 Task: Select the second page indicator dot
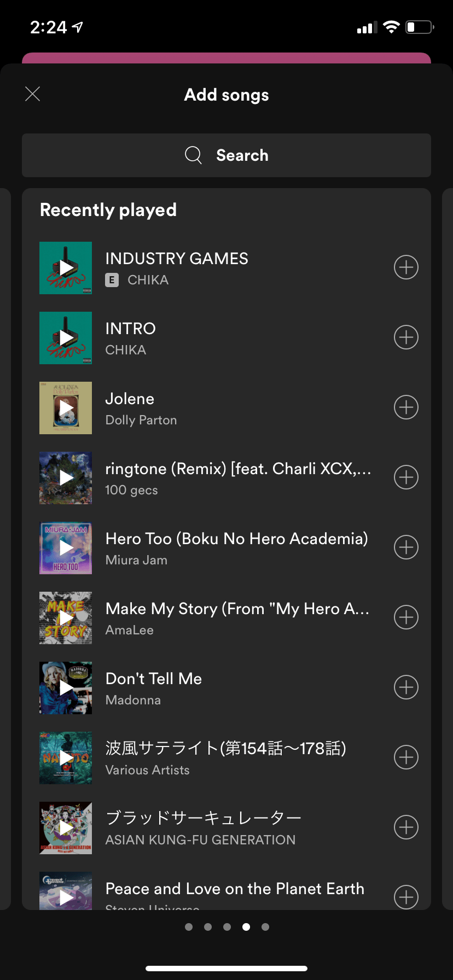click(x=208, y=927)
